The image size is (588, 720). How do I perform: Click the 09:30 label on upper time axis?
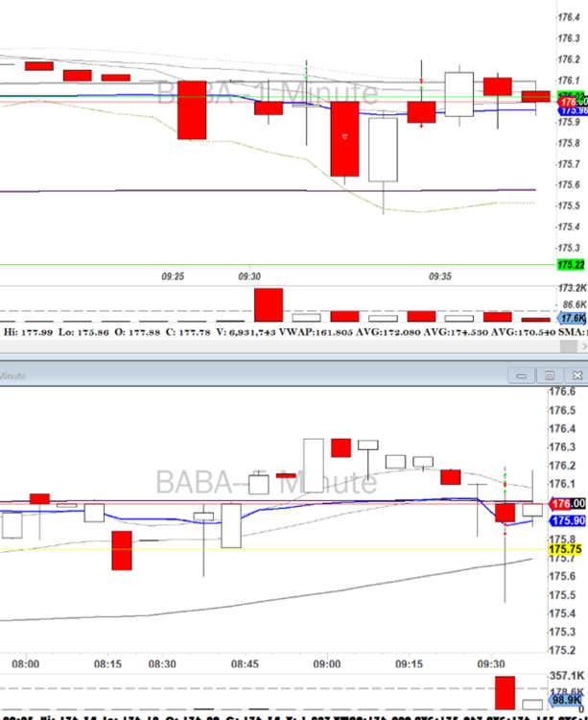coord(248,276)
